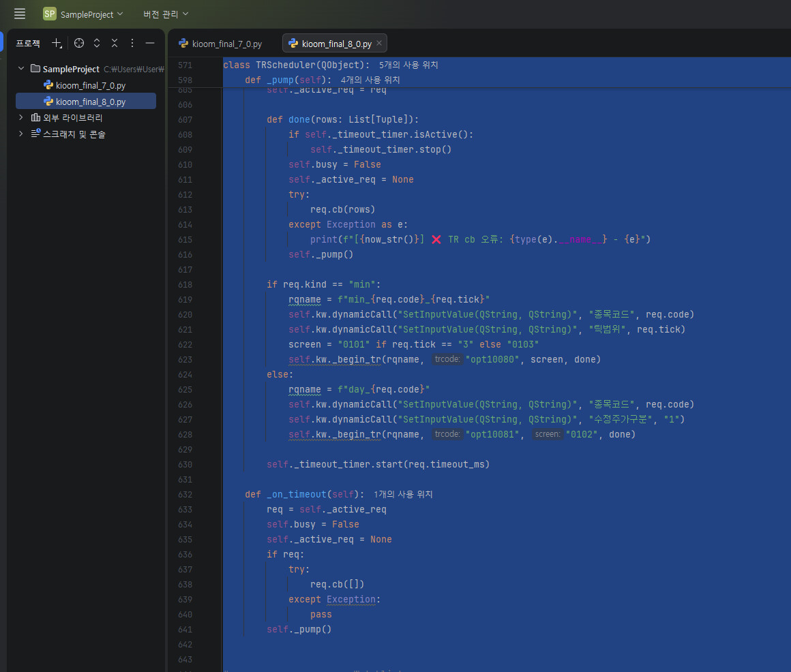
Task: Close kioom_final_8_0.py tab
Action: (379, 44)
